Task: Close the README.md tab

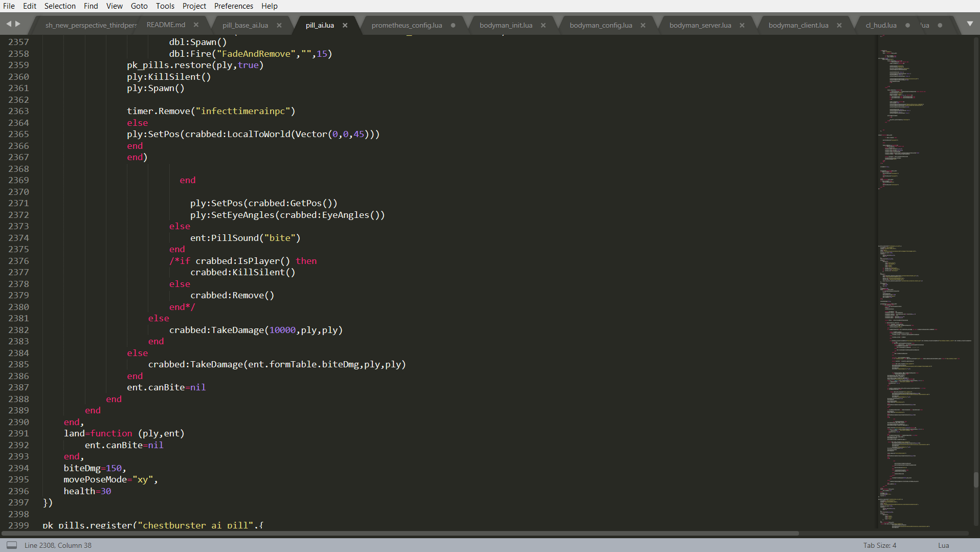Action: pos(196,25)
